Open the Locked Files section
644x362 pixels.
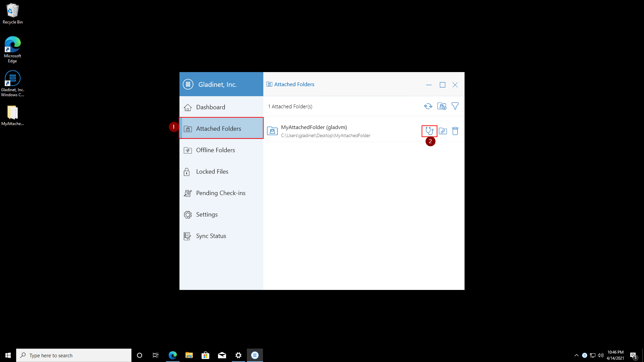pyautogui.click(x=221, y=172)
